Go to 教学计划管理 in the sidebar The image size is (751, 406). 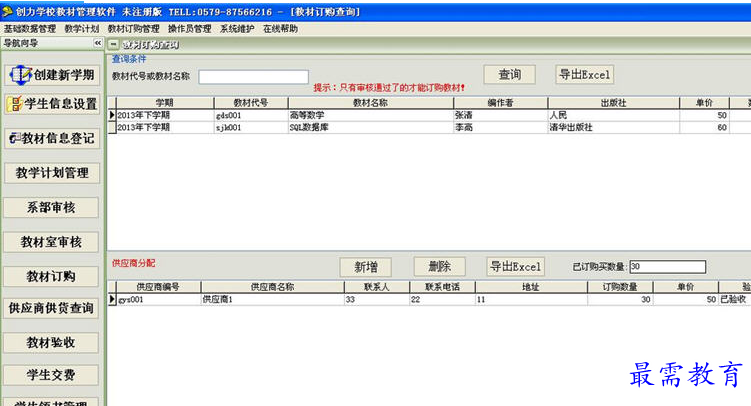pyautogui.click(x=52, y=173)
